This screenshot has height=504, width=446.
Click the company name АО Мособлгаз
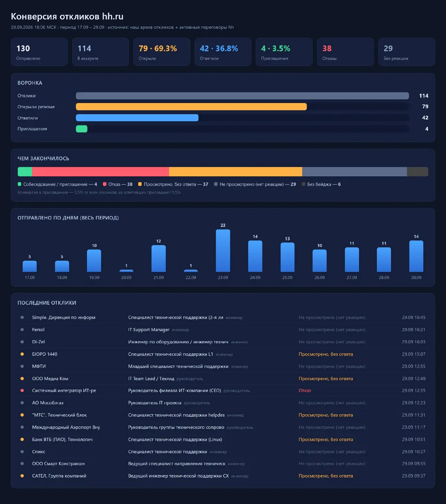pos(48,403)
